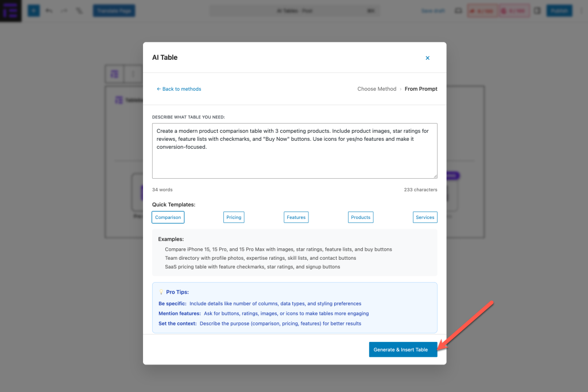Toggle the settings sidebar icon
The width and height of the screenshot is (588, 392).
point(537,11)
